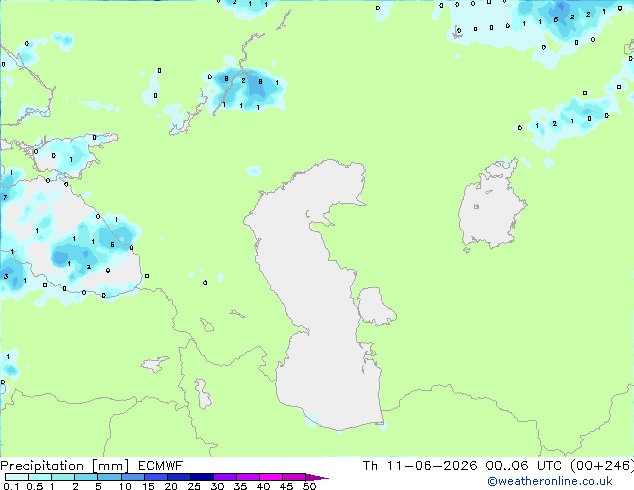Click the above-50 arrow at the legend end

(x=317, y=477)
